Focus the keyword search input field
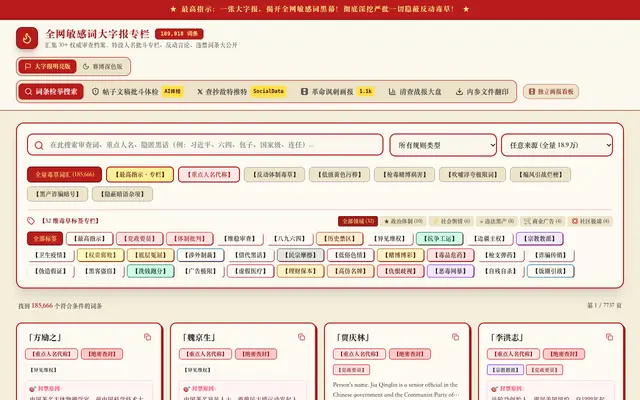 pyautogui.click(x=205, y=145)
